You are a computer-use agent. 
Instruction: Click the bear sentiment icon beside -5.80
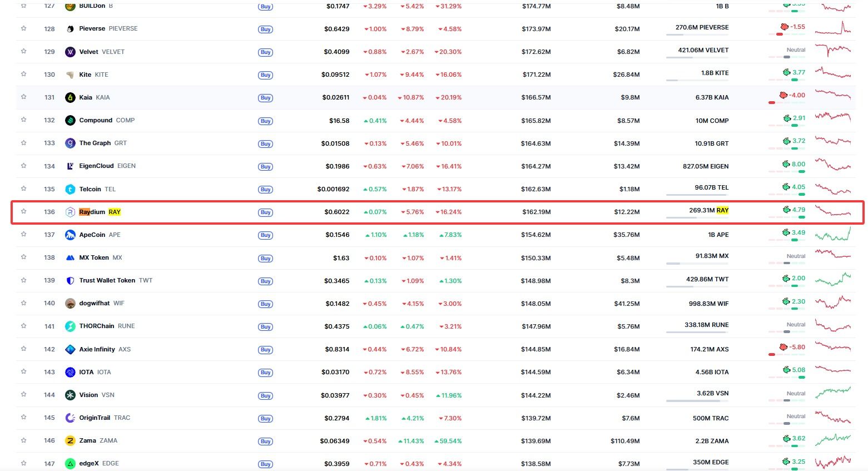[x=783, y=347]
